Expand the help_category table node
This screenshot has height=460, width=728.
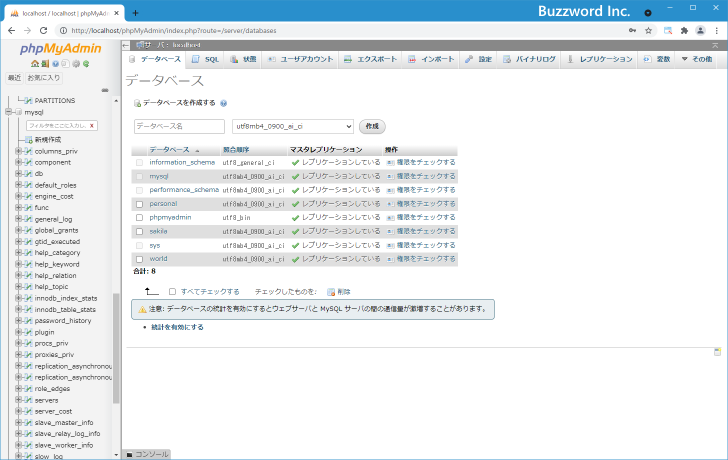[18, 253]
